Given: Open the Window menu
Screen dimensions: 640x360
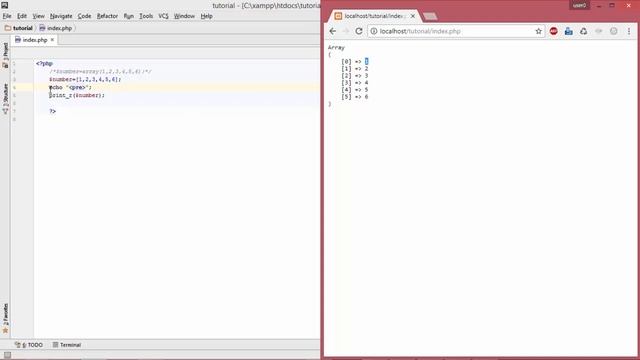Looking at the screenshot, I should 184,16.
